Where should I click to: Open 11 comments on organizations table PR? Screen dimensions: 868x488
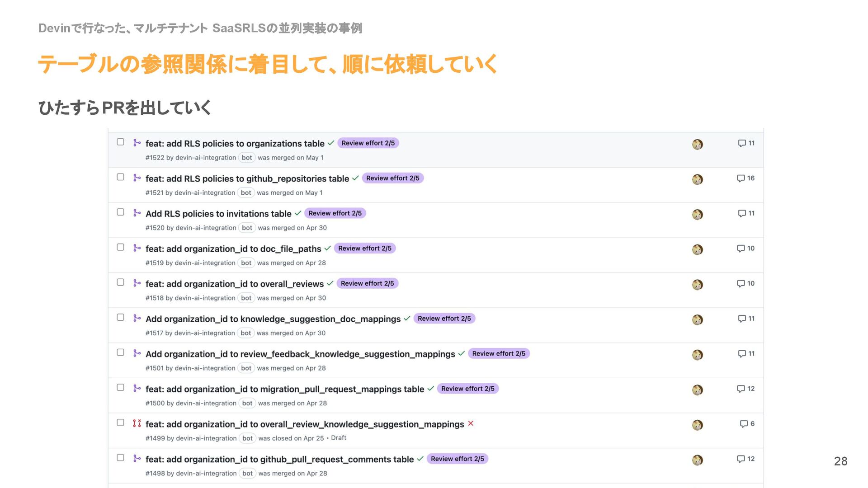[x=746, y=143]
